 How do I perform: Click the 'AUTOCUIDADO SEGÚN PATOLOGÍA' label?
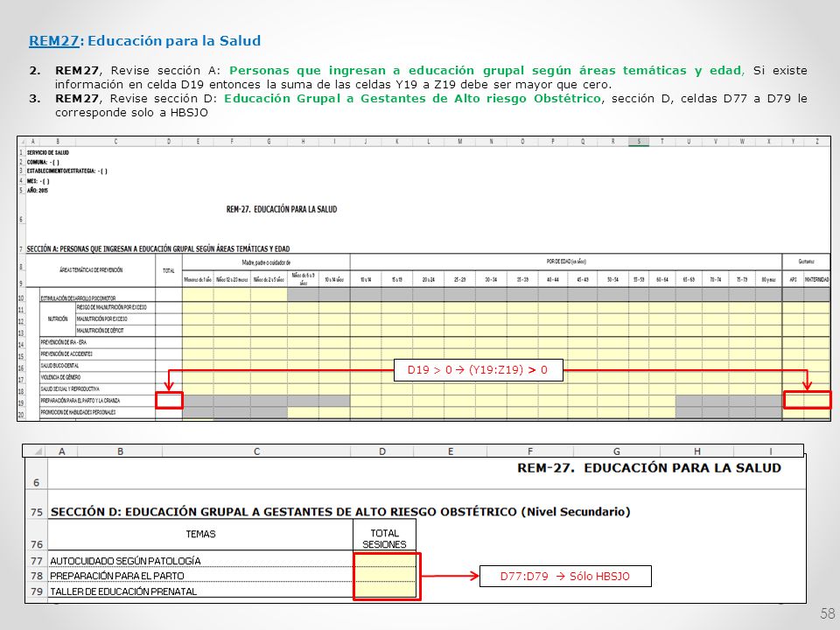coord(125,561)
